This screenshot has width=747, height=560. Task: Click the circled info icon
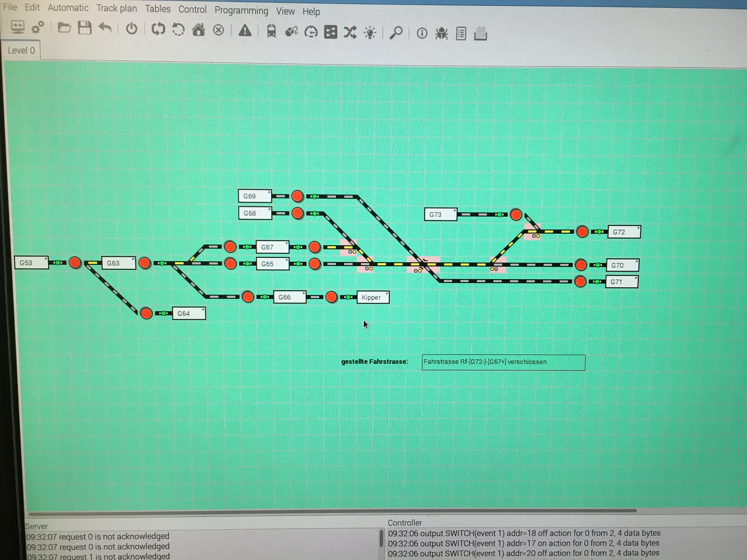[x=422, y=33]
